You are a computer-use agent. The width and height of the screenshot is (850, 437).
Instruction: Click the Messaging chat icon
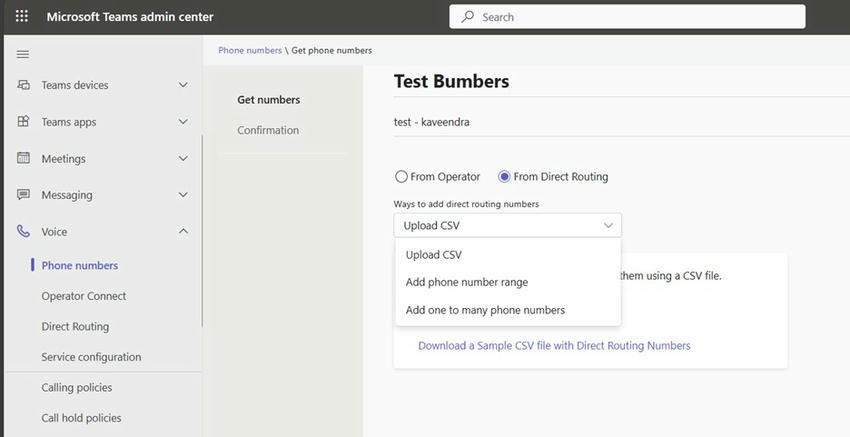tap(24, 195)
